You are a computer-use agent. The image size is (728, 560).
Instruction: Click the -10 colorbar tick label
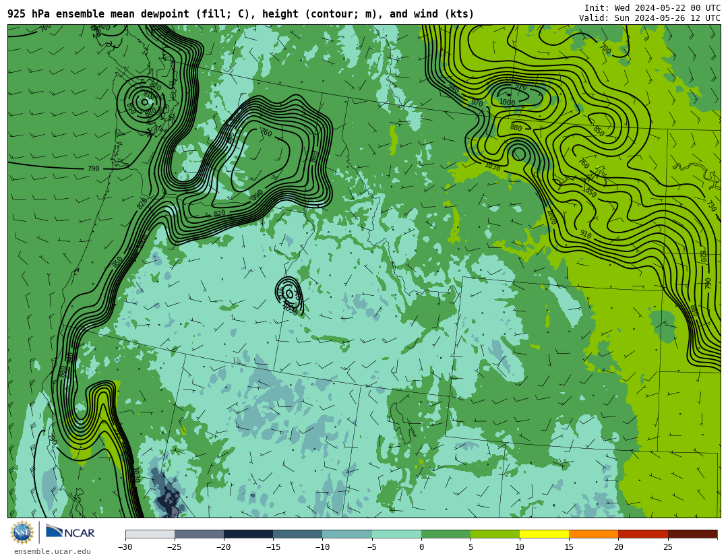(322, 547)
